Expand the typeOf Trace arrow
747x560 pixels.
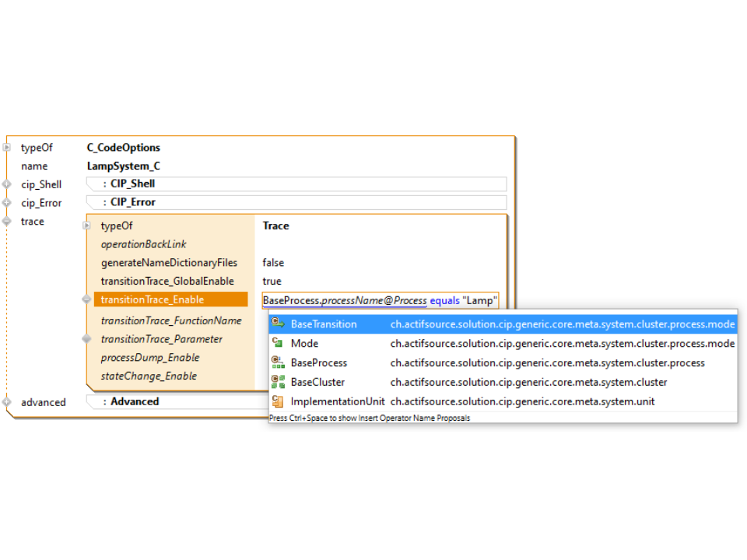(x=86, y=226)
